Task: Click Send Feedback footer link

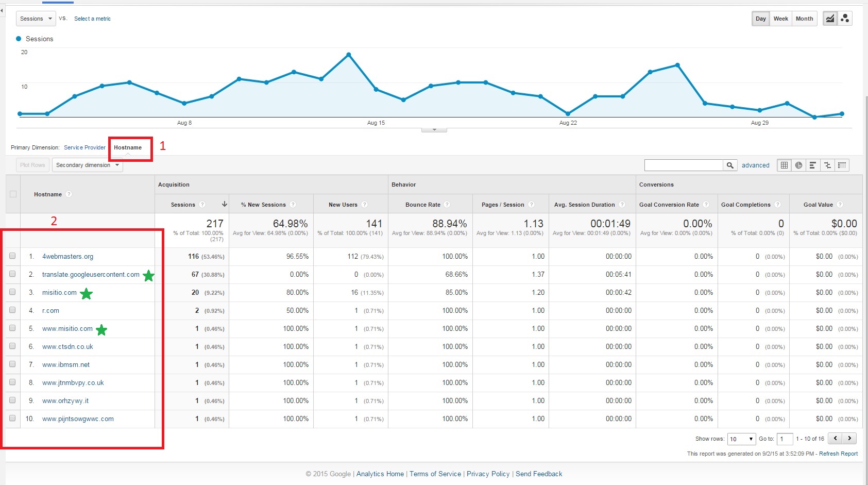Action: (539, 474)
